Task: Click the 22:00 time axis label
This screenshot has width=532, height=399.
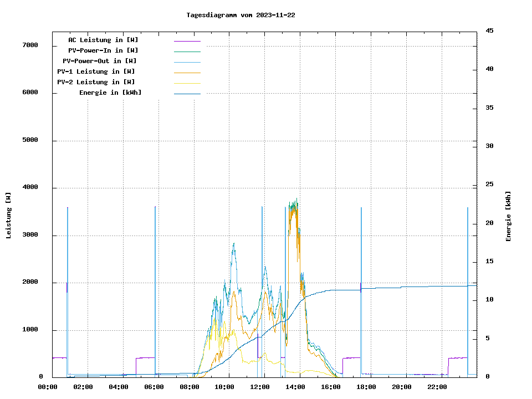Action: tap(437, 387)
